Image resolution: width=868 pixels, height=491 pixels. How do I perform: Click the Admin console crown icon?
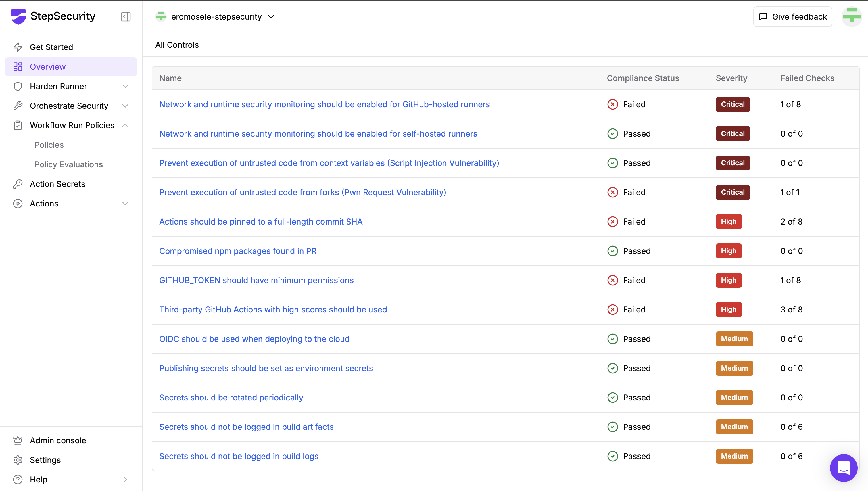pyautogui.click(x=18, y=440)
